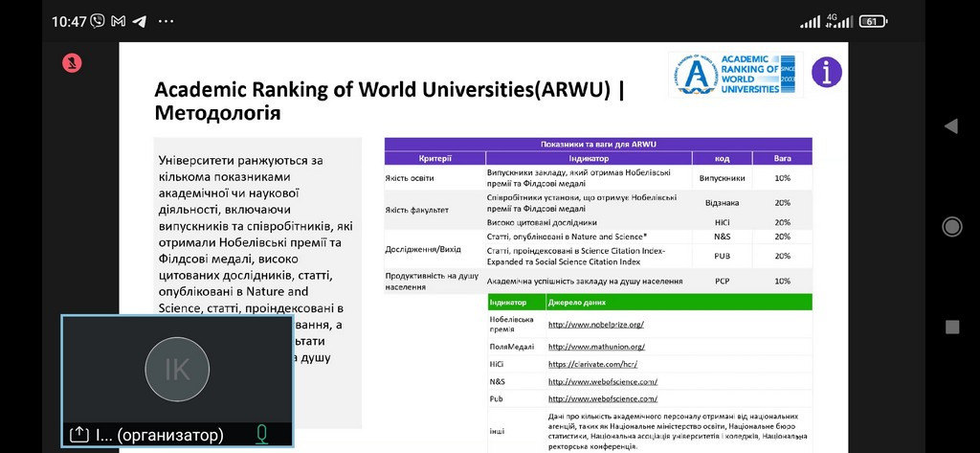980x453 pixels.
Task: Tap the Android recent apps square button
Action: [x=951, y=328]
